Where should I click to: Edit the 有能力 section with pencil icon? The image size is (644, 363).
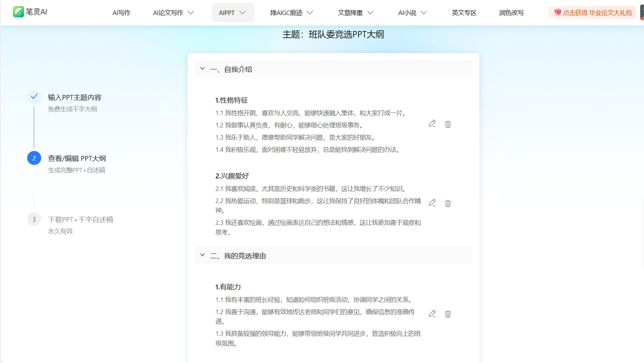click(432, 314)
